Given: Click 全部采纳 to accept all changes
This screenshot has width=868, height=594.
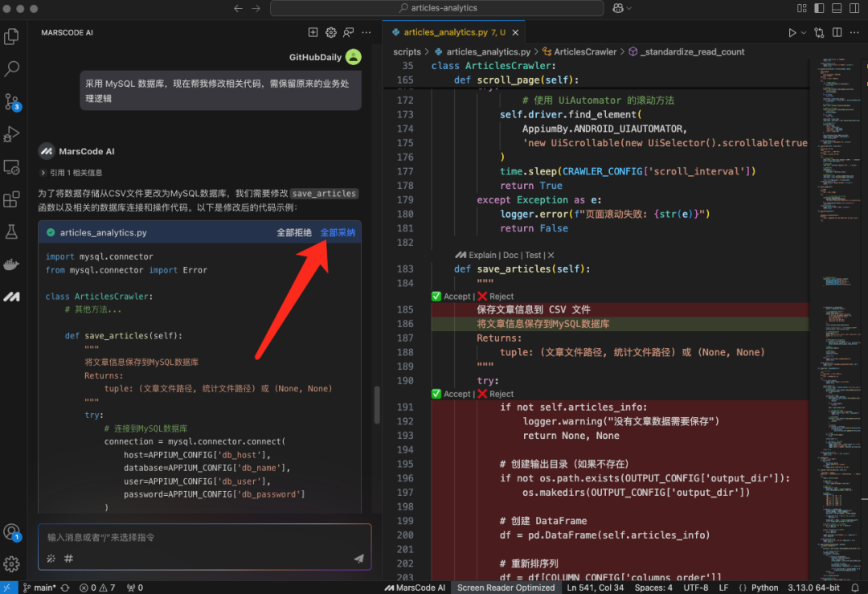Looking at the screenshot, I should point(338,232).
